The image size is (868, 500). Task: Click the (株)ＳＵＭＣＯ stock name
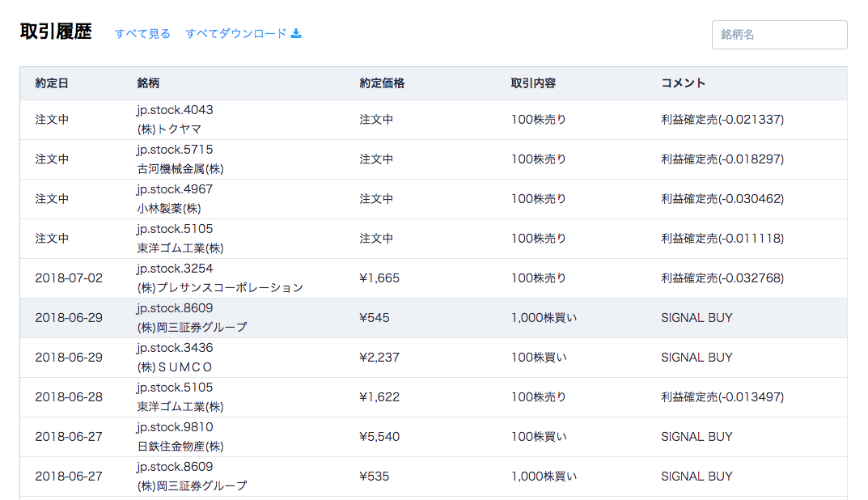175,367
